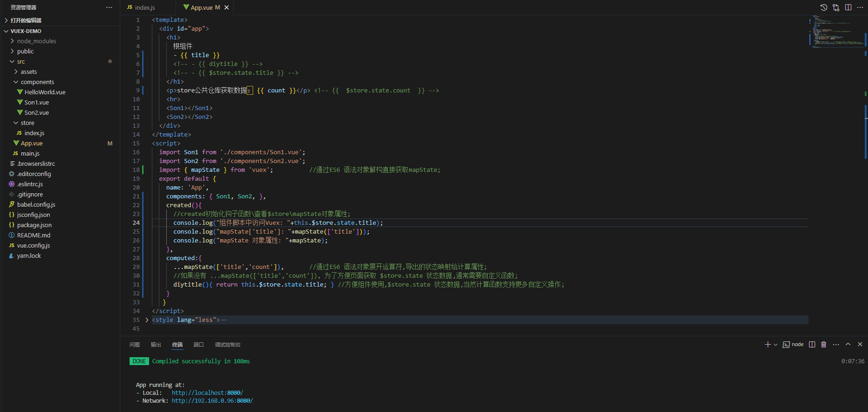
Task: Open .editorconfig file
Action: coord(60,174)
